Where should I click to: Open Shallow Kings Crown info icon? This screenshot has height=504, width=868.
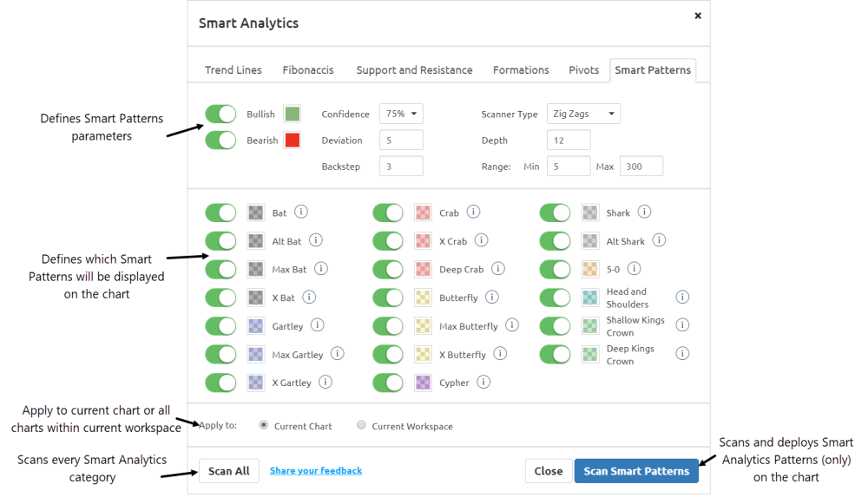682,325
